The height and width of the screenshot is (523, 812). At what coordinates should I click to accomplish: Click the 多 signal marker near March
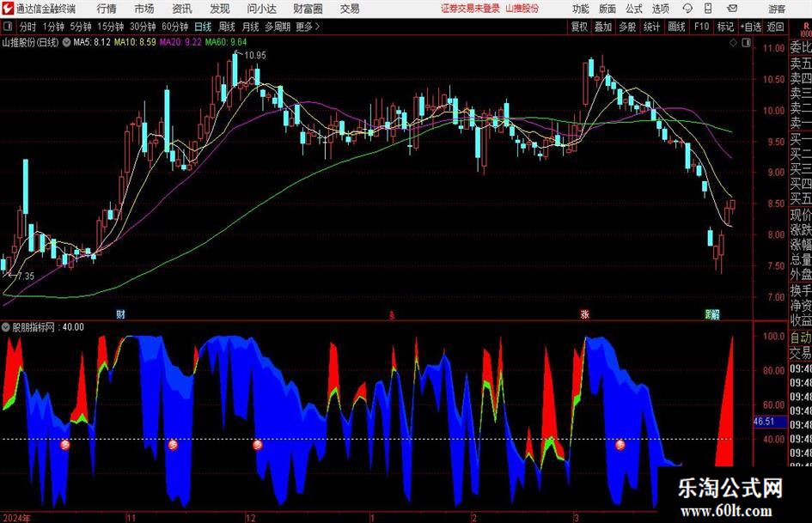pyautogui.click(x=620, y=445)
